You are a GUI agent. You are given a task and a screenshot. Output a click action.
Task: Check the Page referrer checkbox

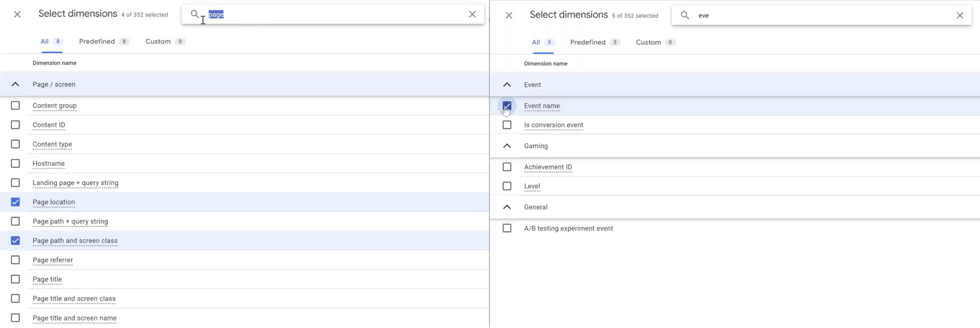(x=15, y=260)
